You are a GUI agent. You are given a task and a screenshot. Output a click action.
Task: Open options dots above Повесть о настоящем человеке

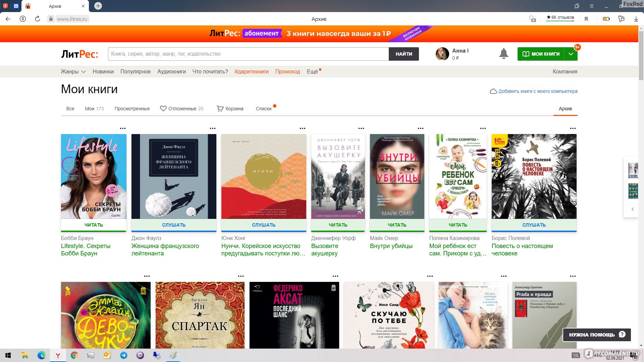click(x=573, y=128)
